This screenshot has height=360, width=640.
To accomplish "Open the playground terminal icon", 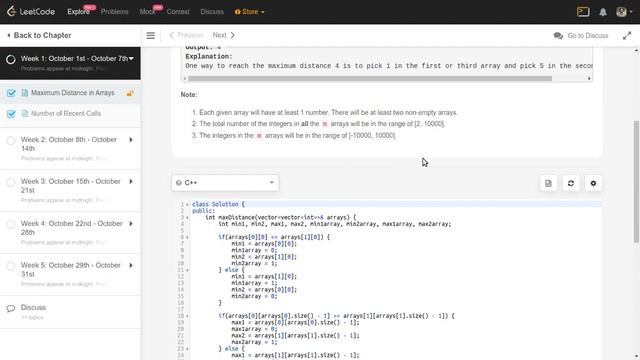I will coord(583,12).
